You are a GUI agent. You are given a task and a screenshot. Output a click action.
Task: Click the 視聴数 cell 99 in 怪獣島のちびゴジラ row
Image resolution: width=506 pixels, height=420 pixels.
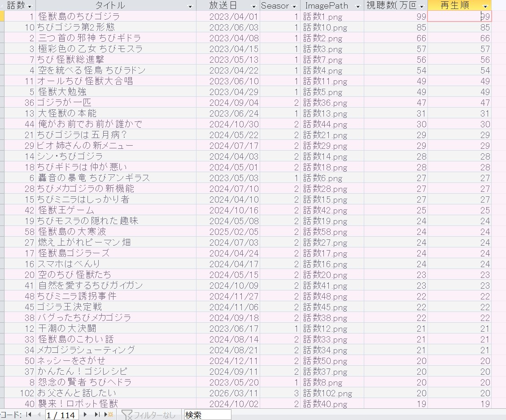[396, 17]
